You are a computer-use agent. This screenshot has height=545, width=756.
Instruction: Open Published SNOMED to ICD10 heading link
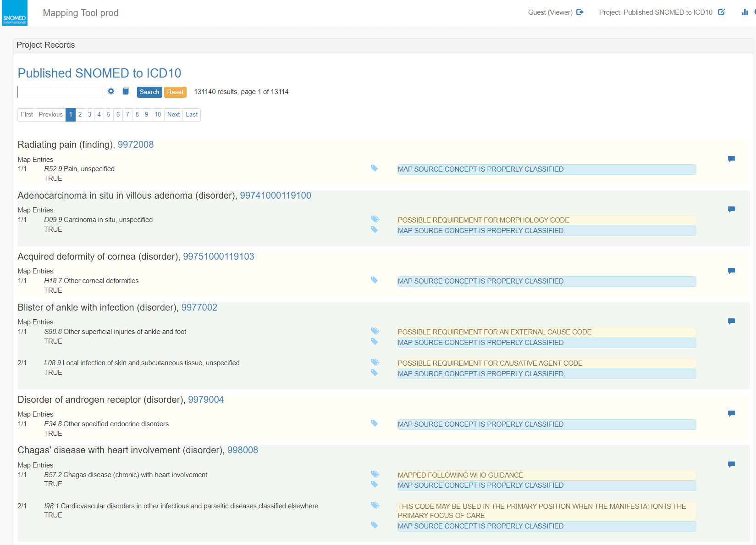point(99,73)
